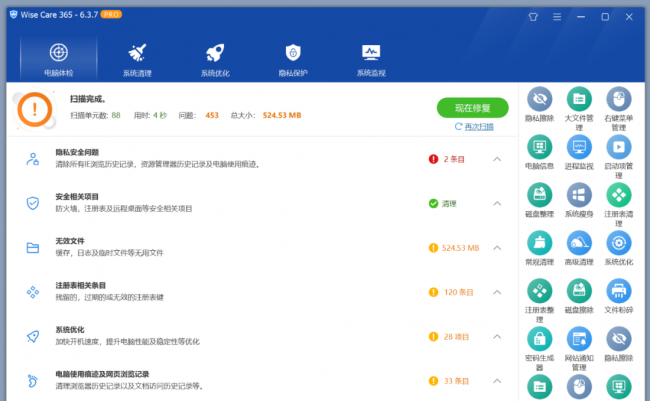This screenshot has width=650, height=401.
Task: Open the 文件粉碎 shredder tool
Action: click(x=618, y=296)
